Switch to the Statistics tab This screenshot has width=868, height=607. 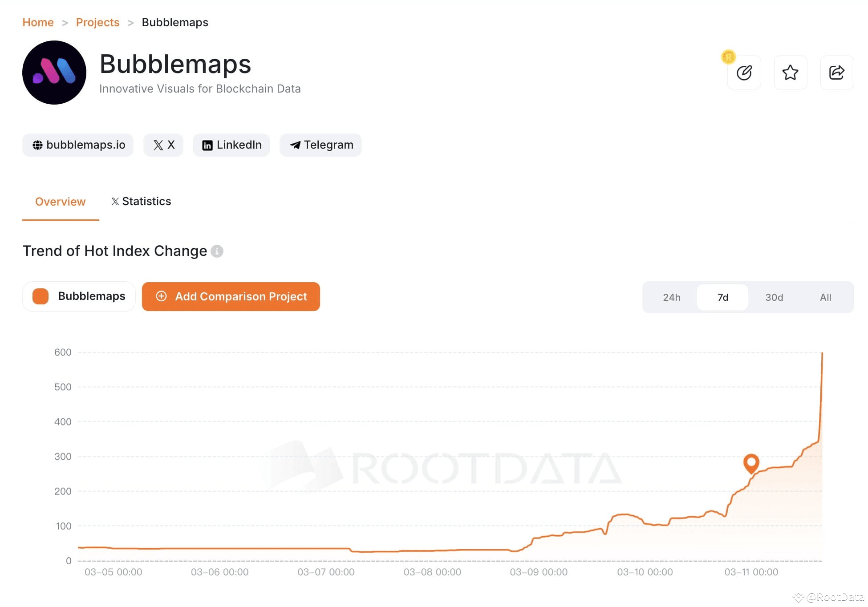click(x=141, y=201)
